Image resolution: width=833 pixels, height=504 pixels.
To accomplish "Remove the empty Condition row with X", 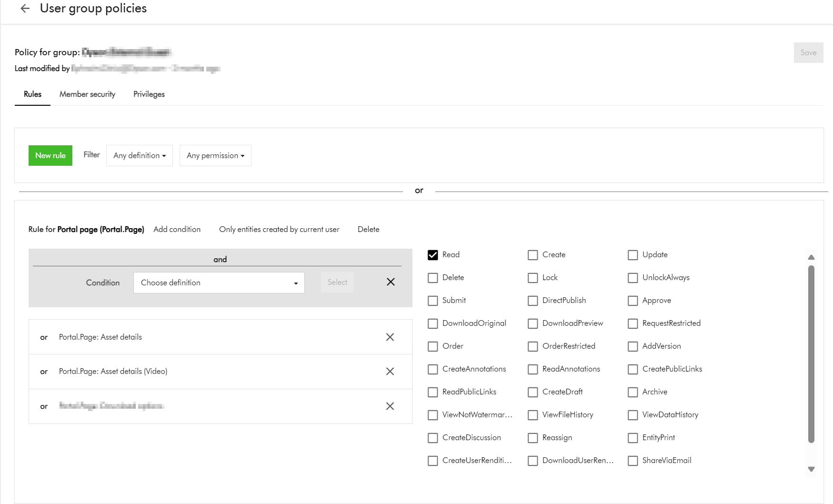I will click(391, 282).
